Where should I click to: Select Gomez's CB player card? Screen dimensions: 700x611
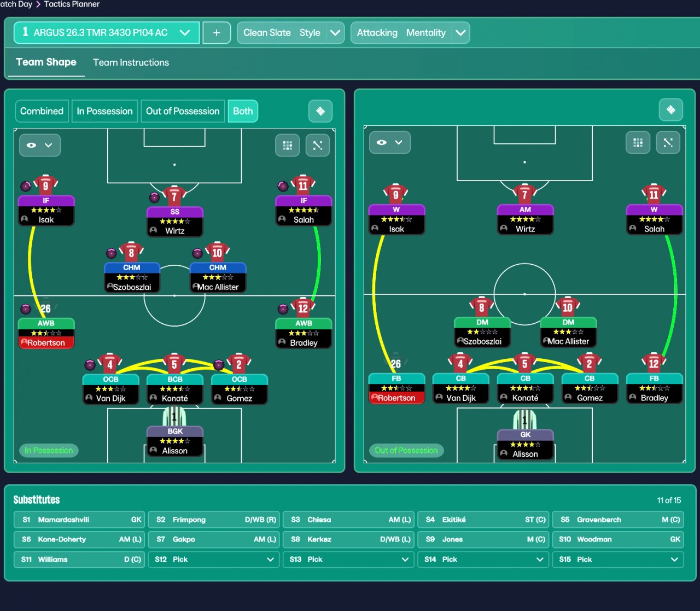tap(590, 388)
